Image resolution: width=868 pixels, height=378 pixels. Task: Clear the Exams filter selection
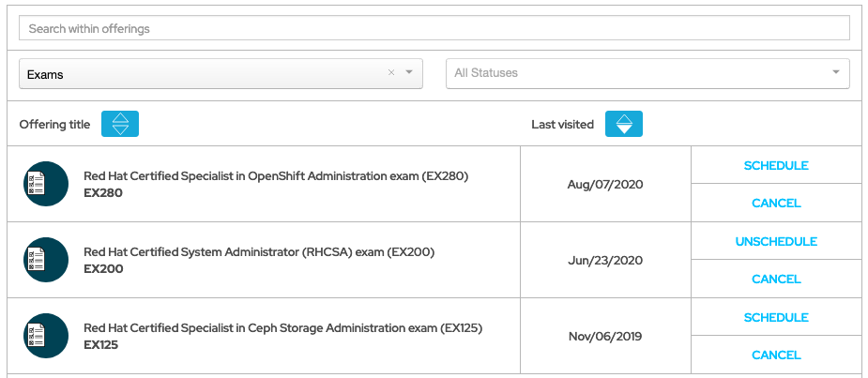click(391, 73)
